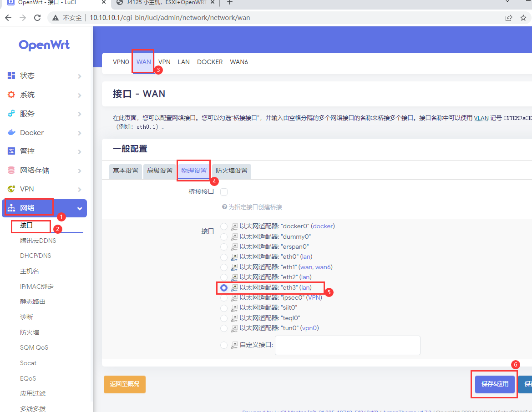The image size is (532, 412).
Task: Click the adapter icon beside eth1
Action: click(234, 267)
